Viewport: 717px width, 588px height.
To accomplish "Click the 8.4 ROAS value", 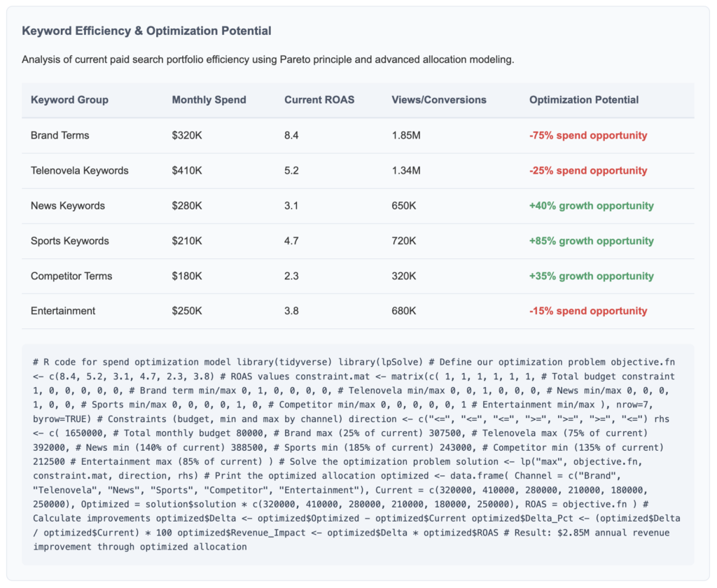I will tap(291, 135).
